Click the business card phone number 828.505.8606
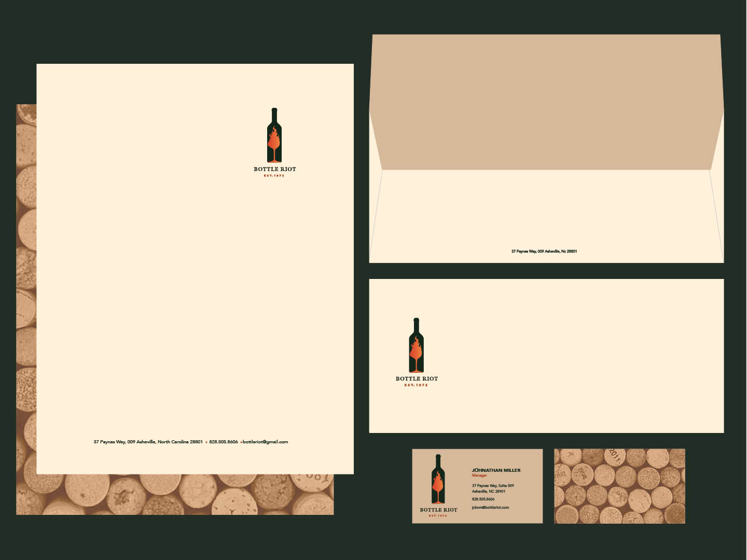Image resolution: width=747 pixels, height=560 pixels. 483,499
